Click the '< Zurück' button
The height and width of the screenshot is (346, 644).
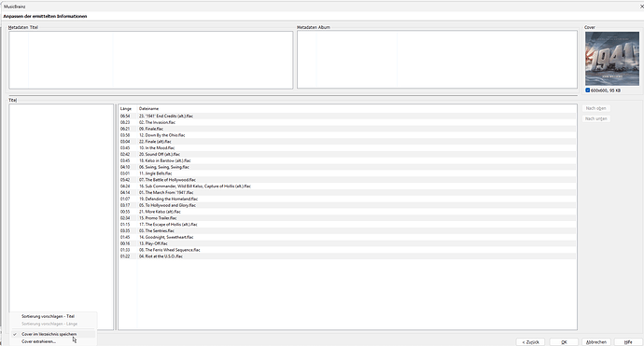pyautogui.click(x=531, y=342)
